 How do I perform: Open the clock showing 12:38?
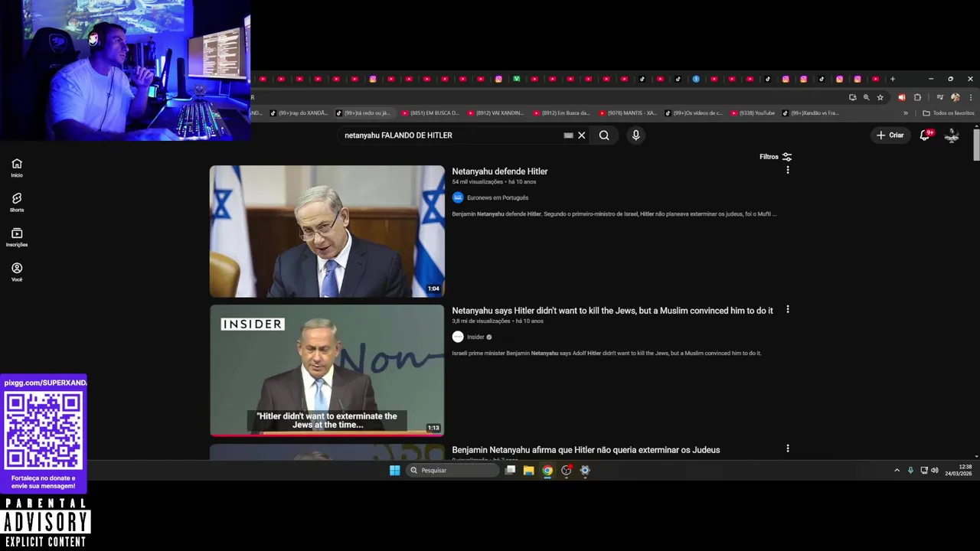click(959, 470)
